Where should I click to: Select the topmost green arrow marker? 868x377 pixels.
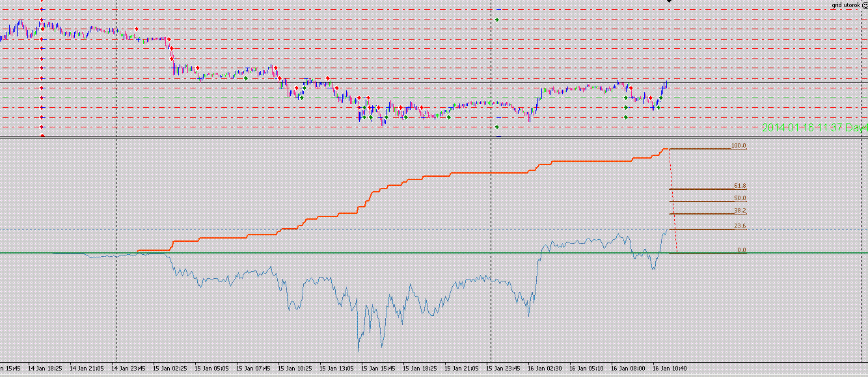click(x=496, y=20)
